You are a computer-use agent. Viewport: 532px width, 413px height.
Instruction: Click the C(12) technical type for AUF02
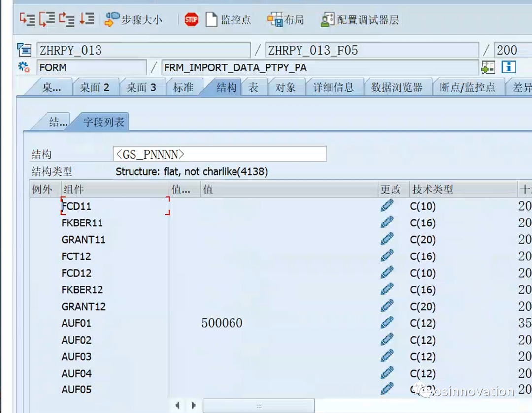coord(423,340)
